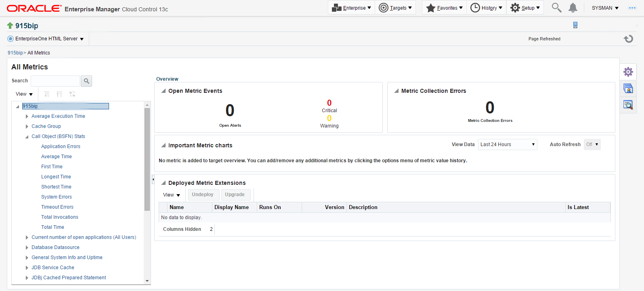Click into the metrics Search input field
Viewport: 644px width, 291px height.
click(x=55, y=81)
